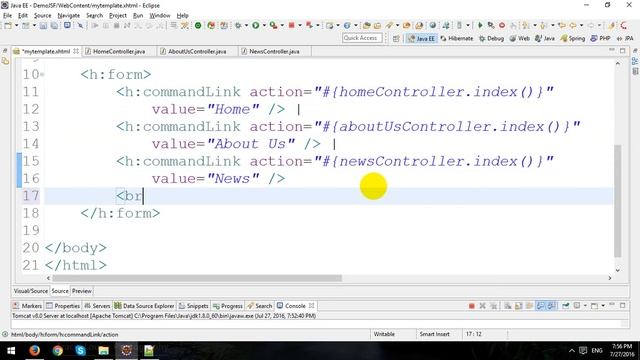640x360 pixels.
Task: Switch to Source editor view tab
Action: (x=60, y=291)
